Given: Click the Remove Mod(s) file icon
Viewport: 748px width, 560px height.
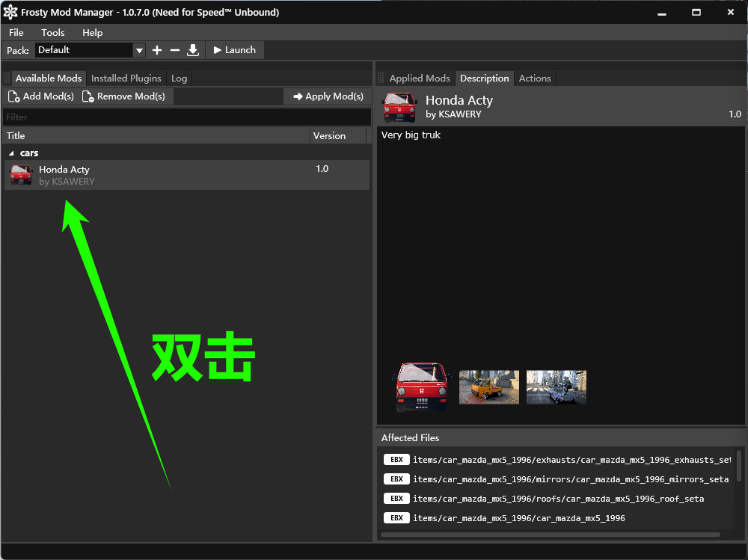Looking at the screenshot, I should 88,96.
